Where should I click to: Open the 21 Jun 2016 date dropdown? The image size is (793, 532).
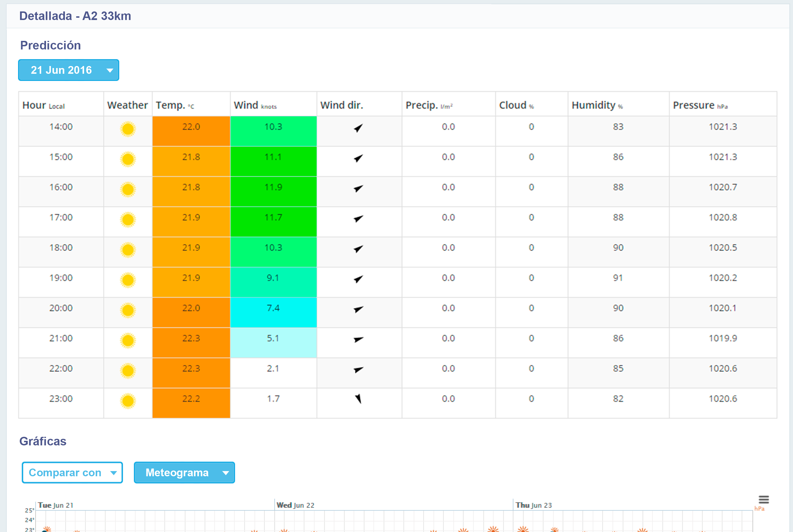coord(69,70)
